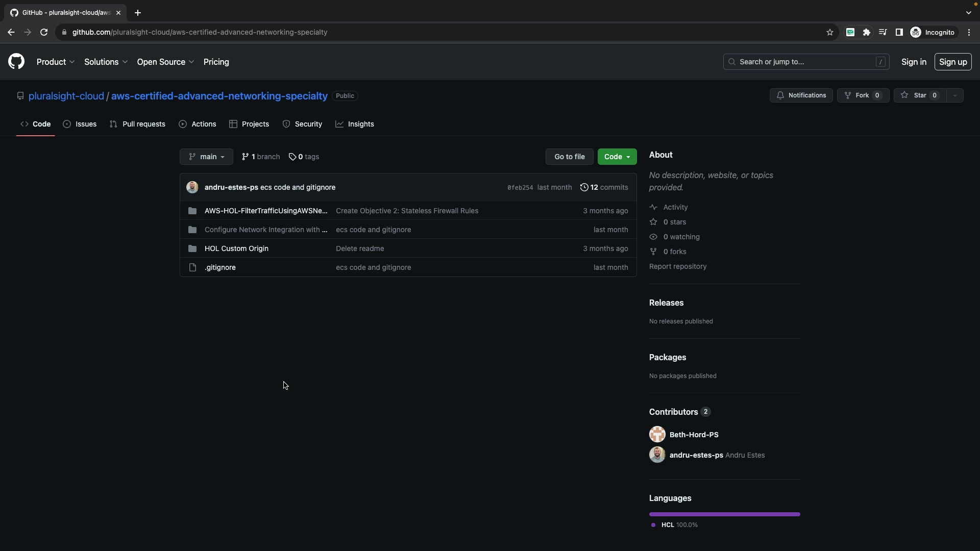980x551 pixels.
Task: Click the Star icon to star the repository
Action: 904,95
